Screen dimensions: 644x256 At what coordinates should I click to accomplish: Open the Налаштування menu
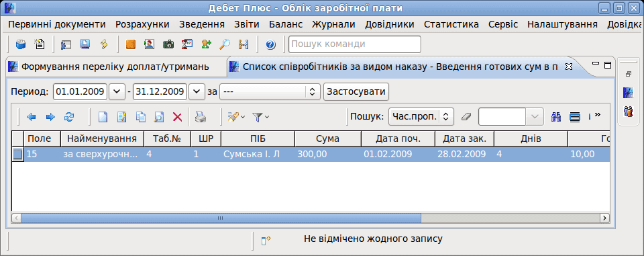562,24
